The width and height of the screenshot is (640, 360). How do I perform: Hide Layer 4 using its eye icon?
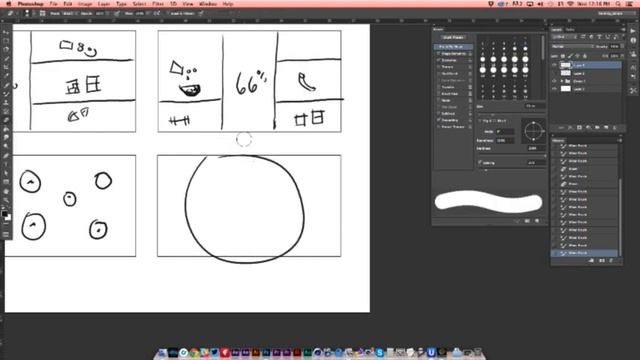(x=554, y=65)
